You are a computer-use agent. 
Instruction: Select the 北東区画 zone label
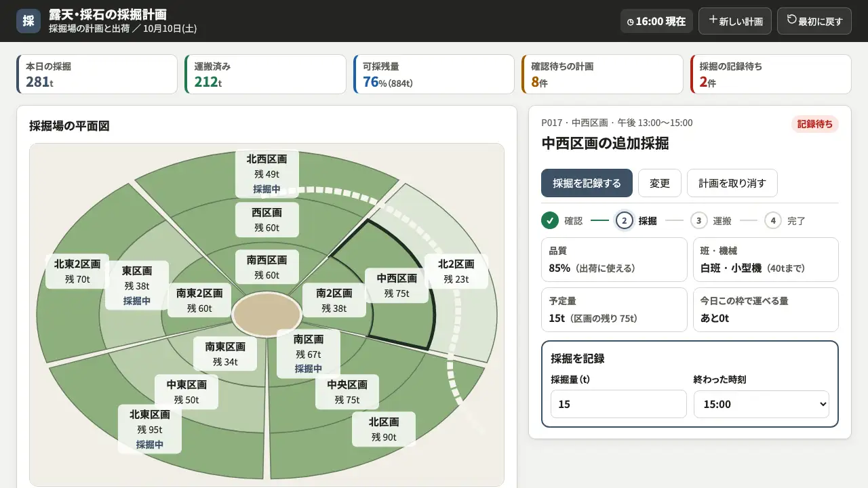click(x=150, y=429)
